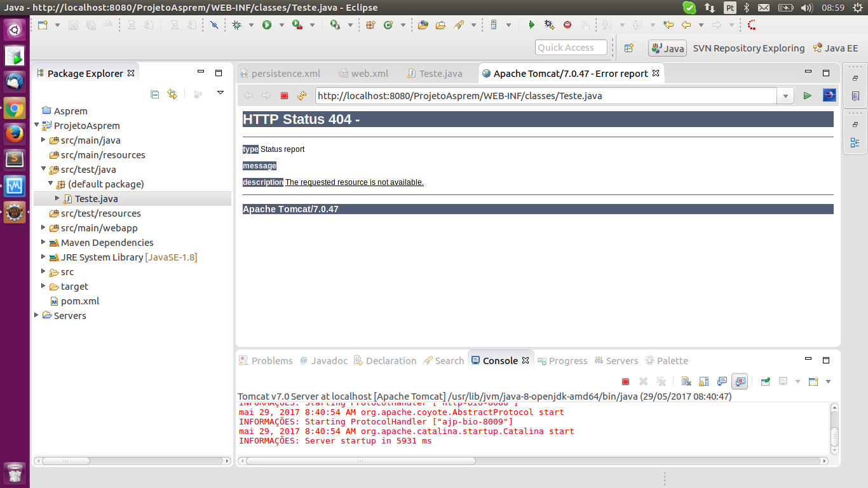Click the Quick Access search field
The width and height of the screenshot is (868, 488).
tap(572, 48)
